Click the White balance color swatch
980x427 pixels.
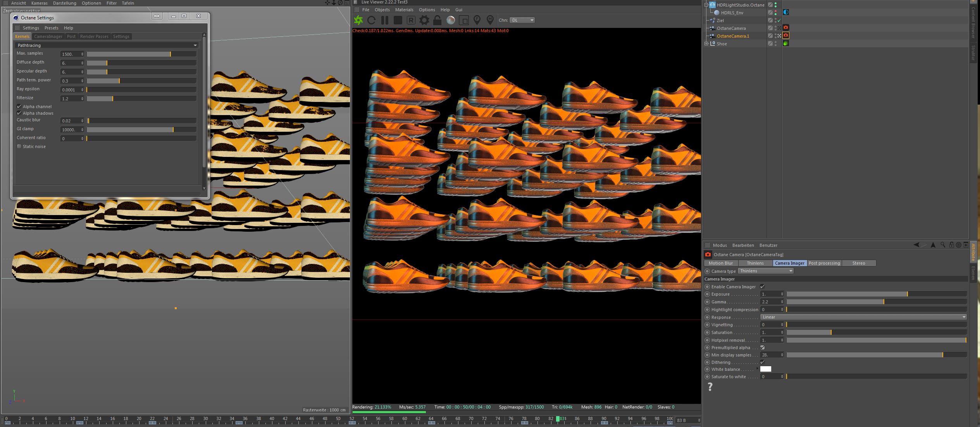point(765,369)
